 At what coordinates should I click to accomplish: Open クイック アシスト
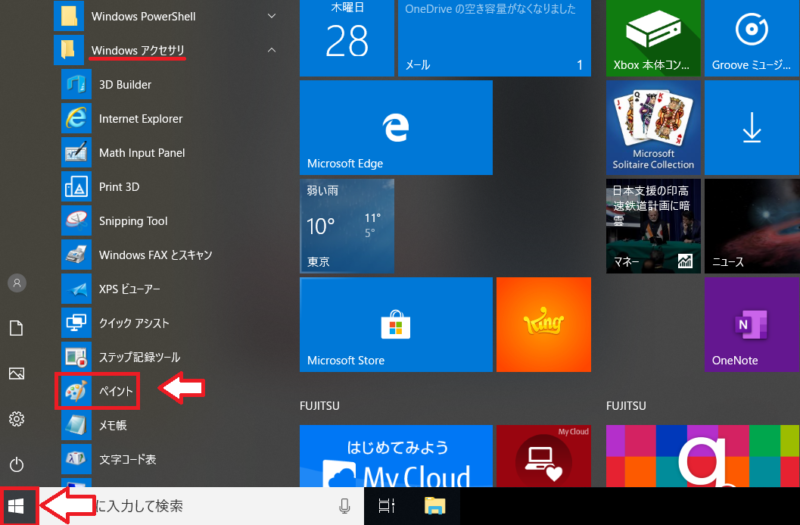pyautogui.click(x=134, y=323)
